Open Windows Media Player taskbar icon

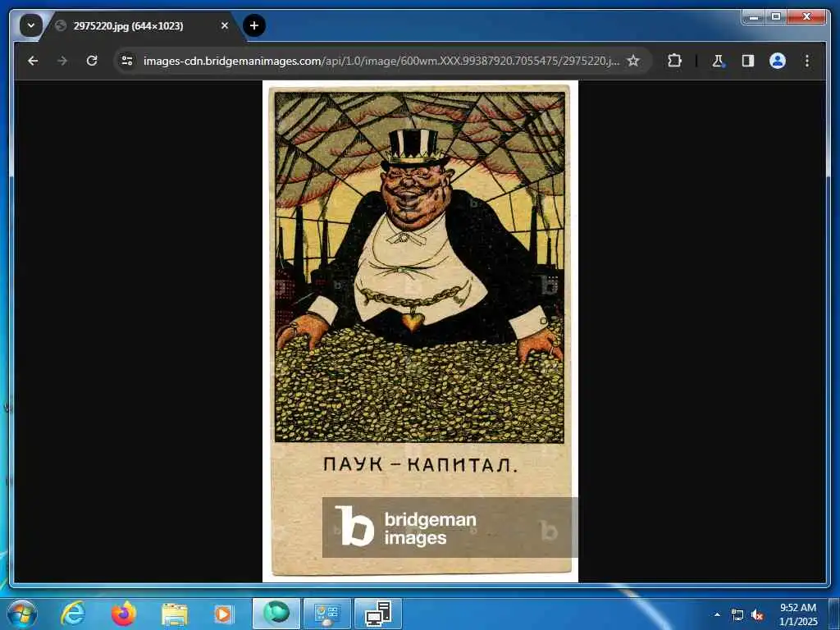pos(223,614)
